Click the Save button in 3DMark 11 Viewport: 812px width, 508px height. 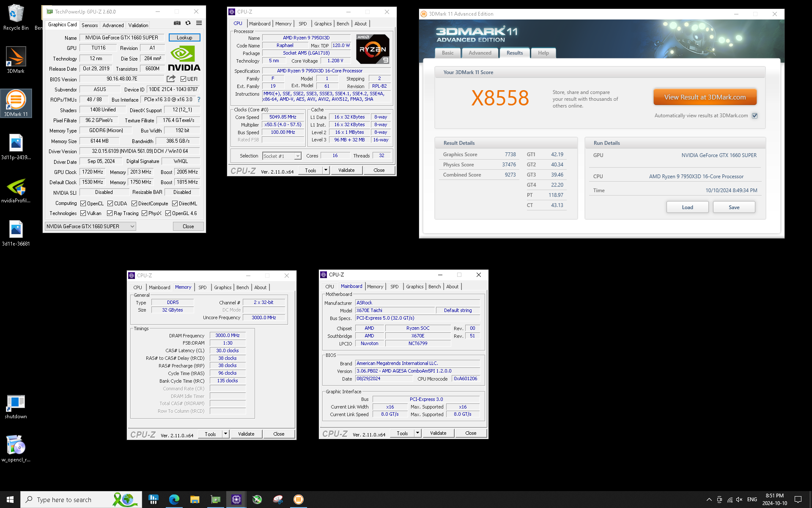tap(734, 207)
